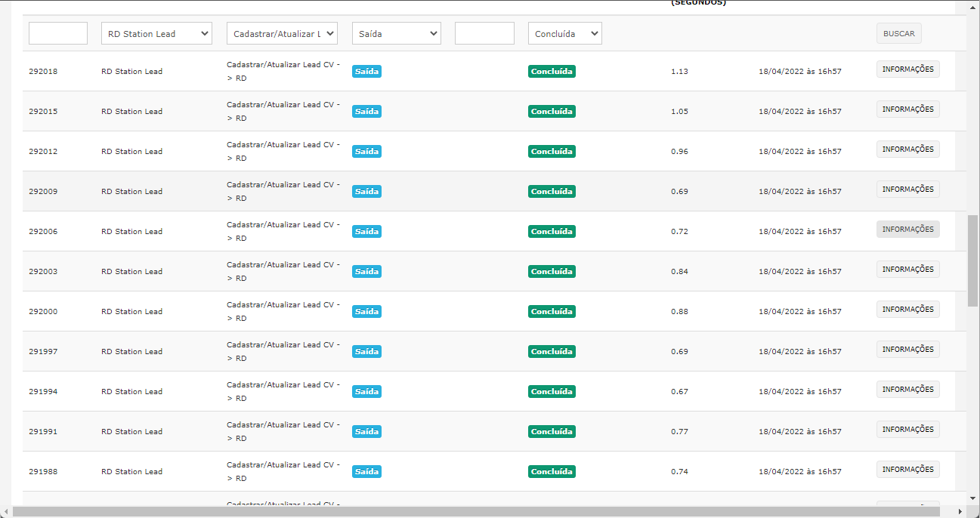Viewport: 980px width, 518px height.
Task: Select the ID cell 292018
Action: click(43, 72)
